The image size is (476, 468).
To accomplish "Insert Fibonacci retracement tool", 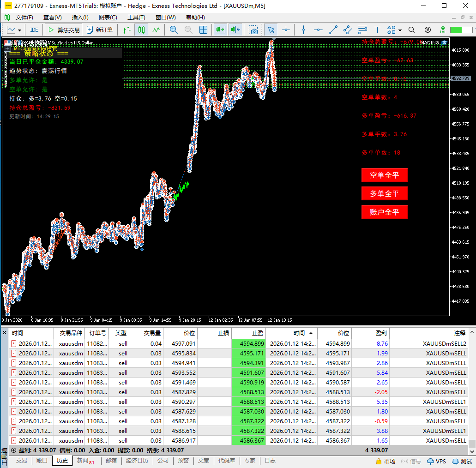I will (x=362, y=30).
